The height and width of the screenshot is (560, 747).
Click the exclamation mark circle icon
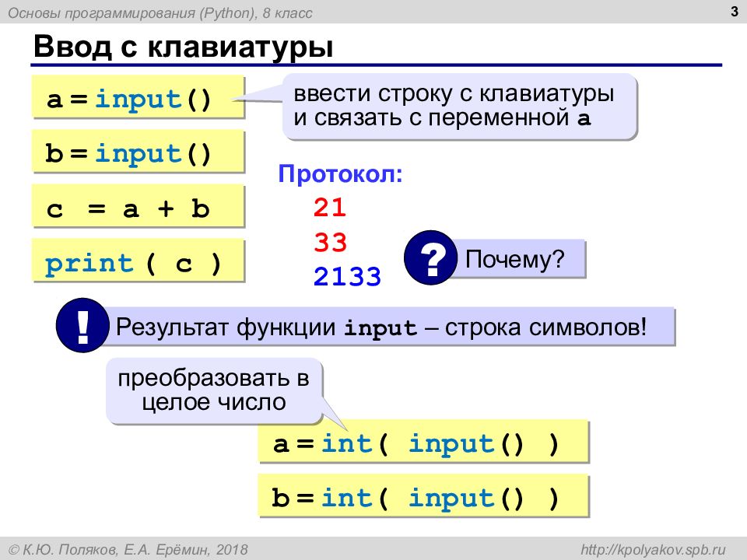pos(83,325)
